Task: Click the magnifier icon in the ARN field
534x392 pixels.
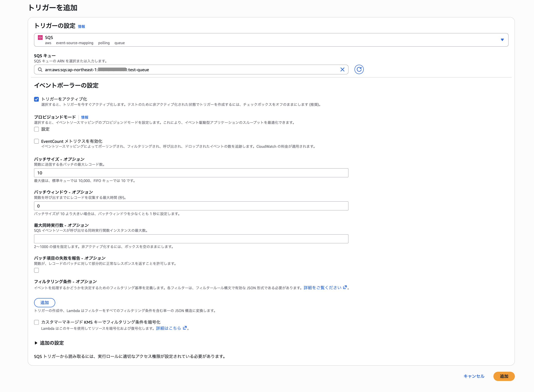Action: [40, 70]
